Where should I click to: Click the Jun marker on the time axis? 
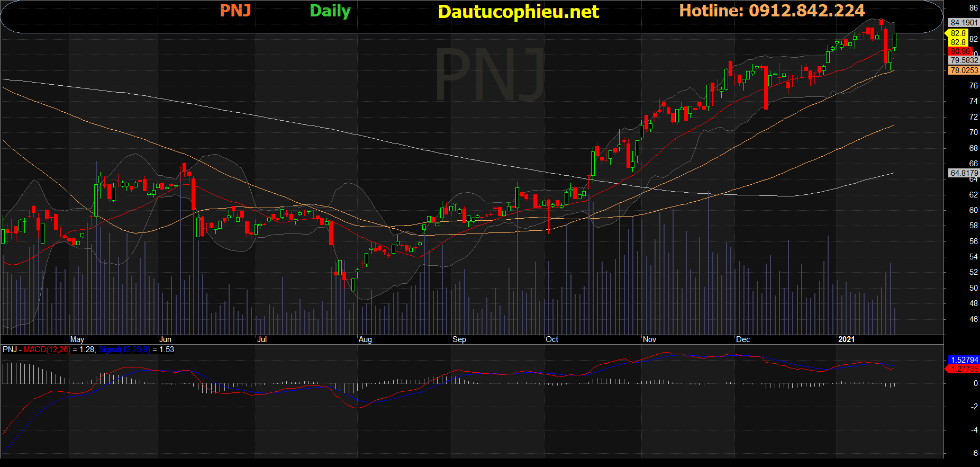click(166, 339)
